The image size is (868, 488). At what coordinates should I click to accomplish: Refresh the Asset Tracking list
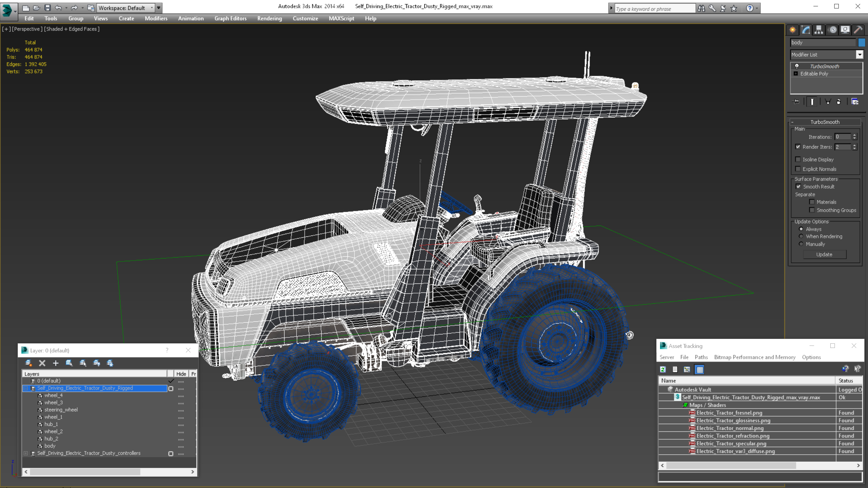point(663,369)
